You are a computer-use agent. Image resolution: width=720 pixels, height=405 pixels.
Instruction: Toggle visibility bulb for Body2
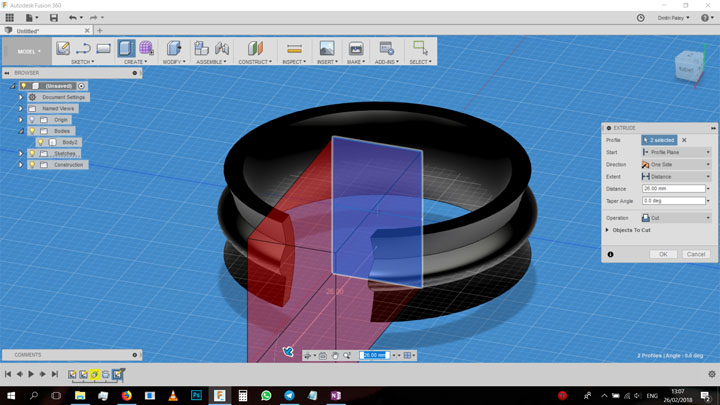click(x=41, y=142)
